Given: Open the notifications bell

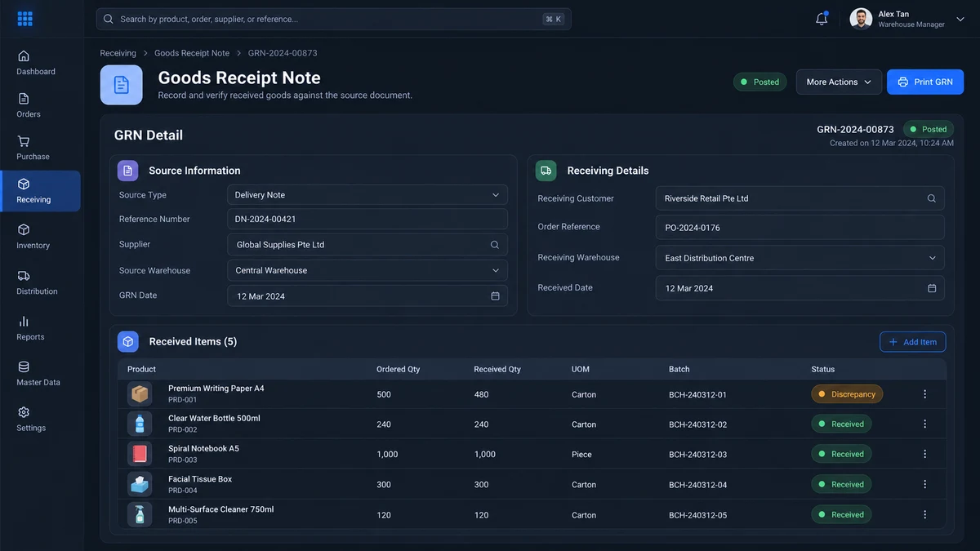Looking at the screenshot, I should 822,19.
